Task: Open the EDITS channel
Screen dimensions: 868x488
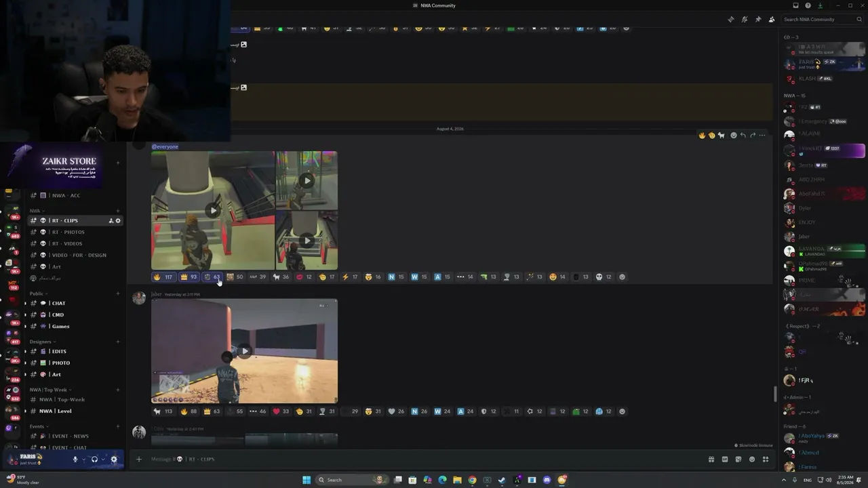Action: (x=75, y=352)
